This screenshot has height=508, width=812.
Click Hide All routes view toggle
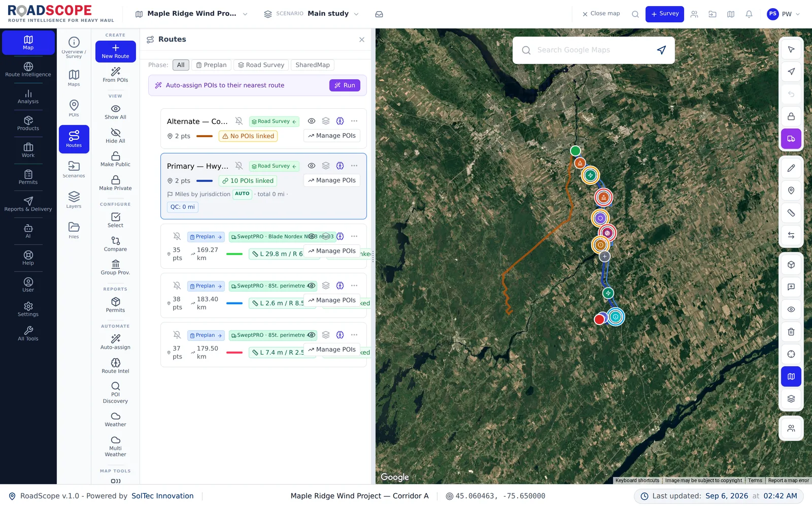(115, 136)
